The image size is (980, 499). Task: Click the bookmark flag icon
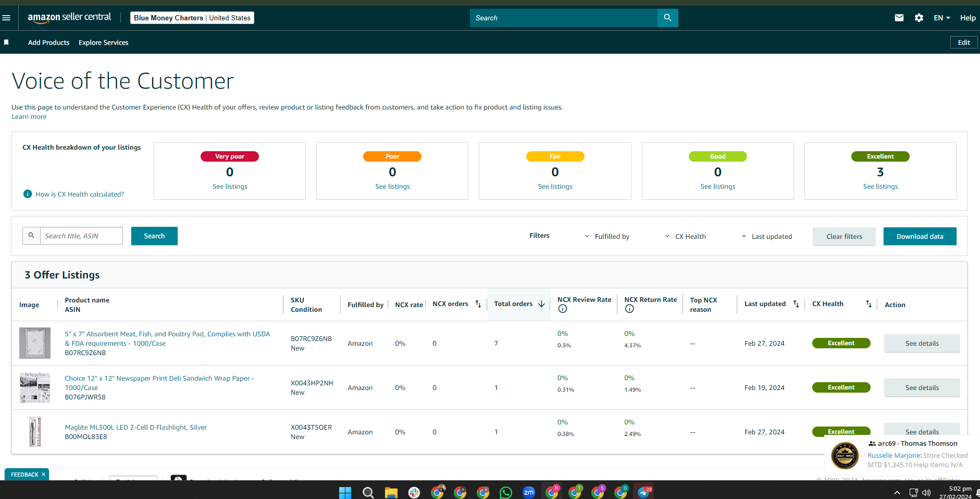(6, 42)
